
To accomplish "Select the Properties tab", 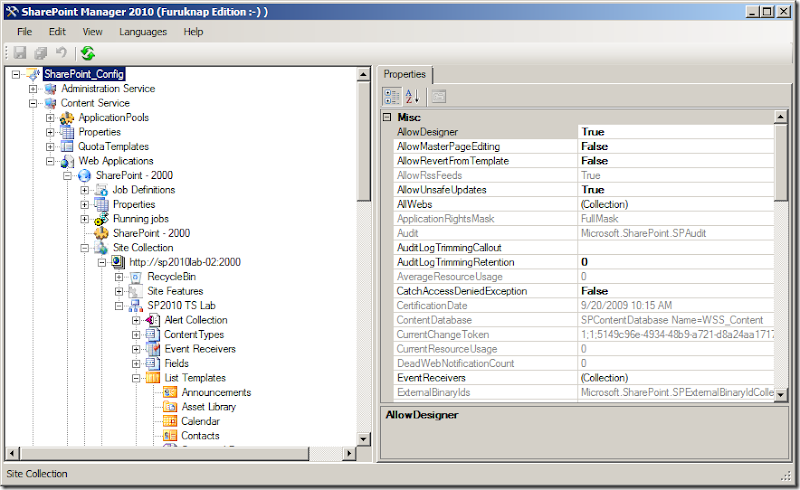I will tap(405, 75).
